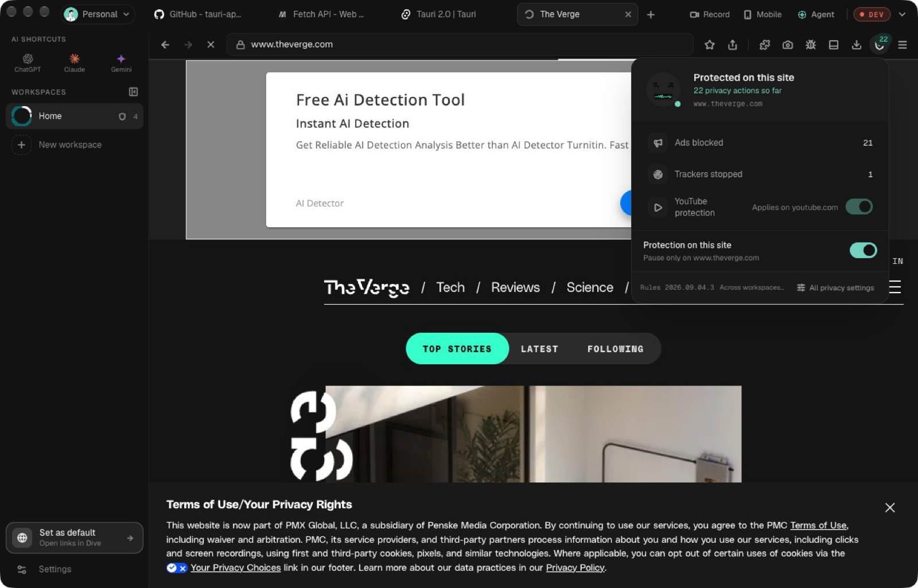Viewport: 918px width, 588px height.
Task: Open the browser hamburger menu
Action: coord(903,45)
